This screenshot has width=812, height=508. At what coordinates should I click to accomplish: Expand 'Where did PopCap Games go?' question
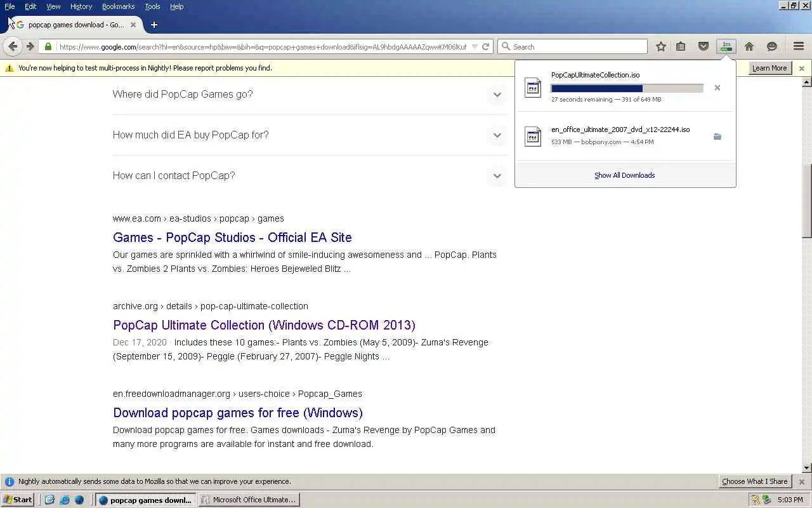pos(497,95)
